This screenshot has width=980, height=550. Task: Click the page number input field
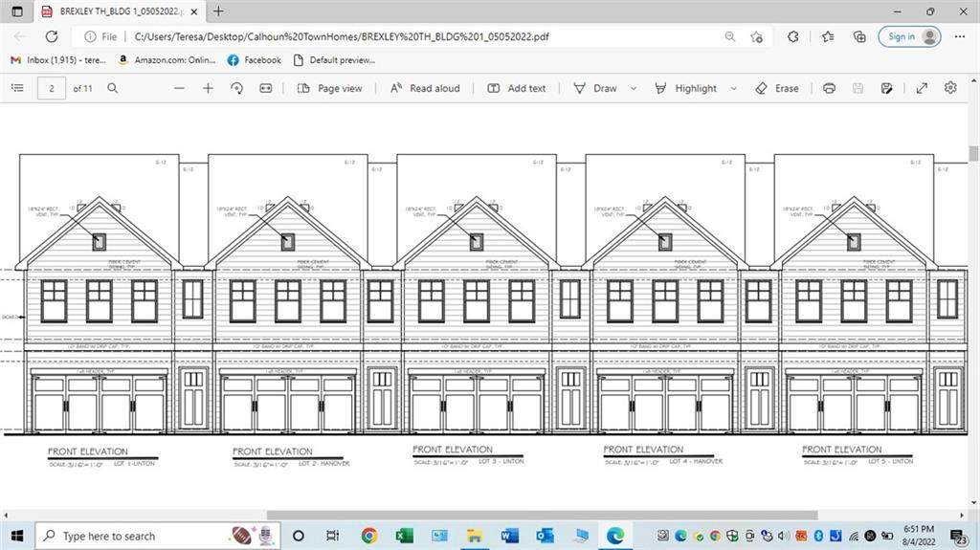click(52, 88)
